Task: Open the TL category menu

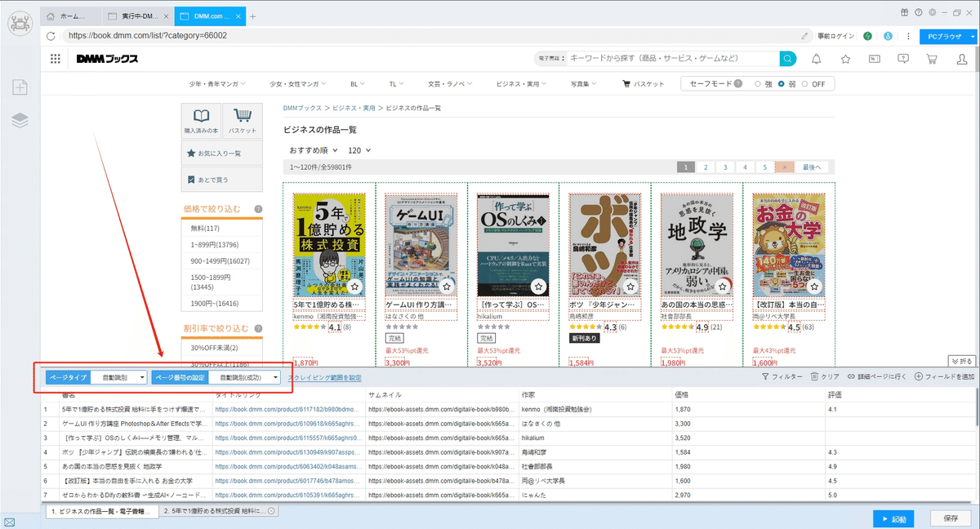Action: point(397,84)
